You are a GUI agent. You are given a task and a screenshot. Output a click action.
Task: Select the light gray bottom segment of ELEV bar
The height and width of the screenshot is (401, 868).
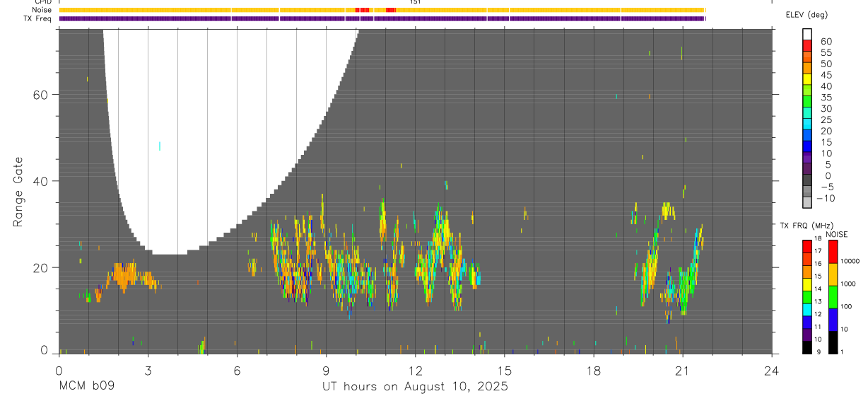pos(807,203)
